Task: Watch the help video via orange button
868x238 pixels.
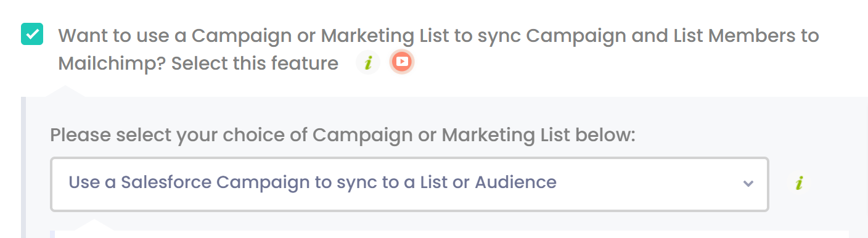Action: tap(402, 62)
